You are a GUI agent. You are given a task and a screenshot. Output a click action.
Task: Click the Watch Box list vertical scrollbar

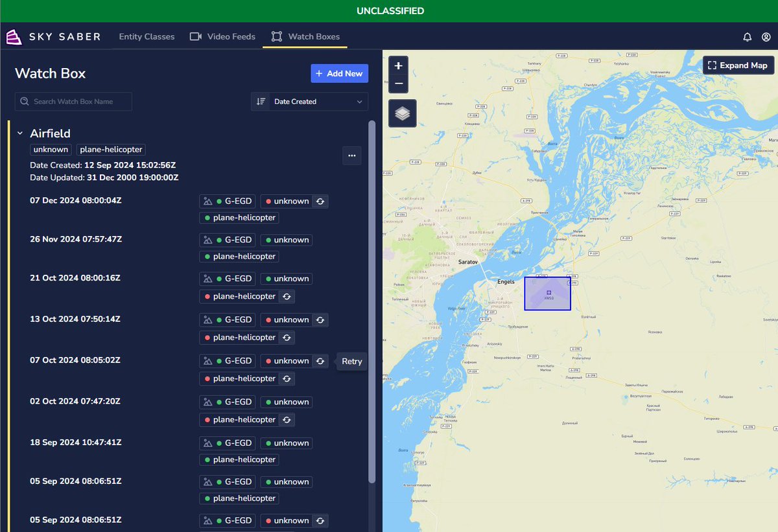coord(371,301)
